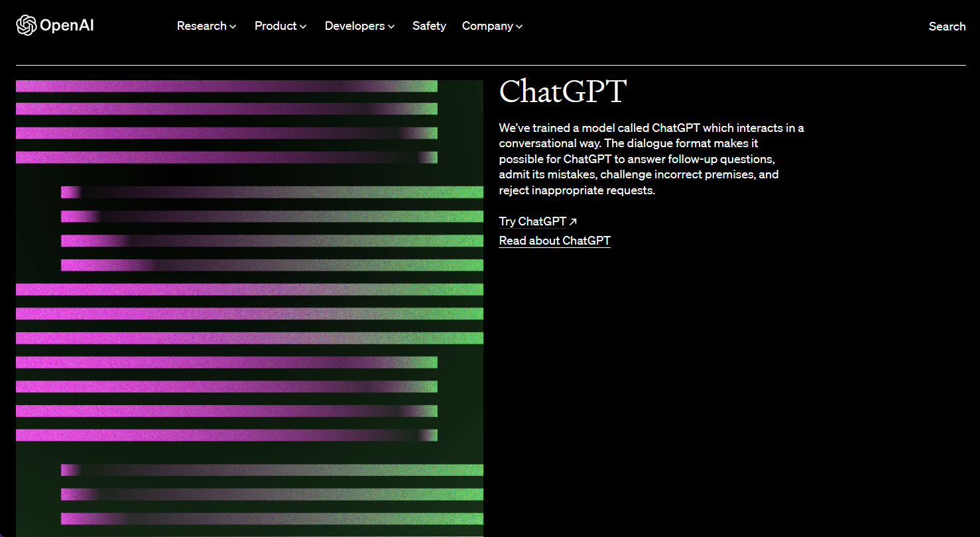Screen dimensions: 980x537
Task: Click the OpenAI knot logo icon
Action: pos(26,26)
